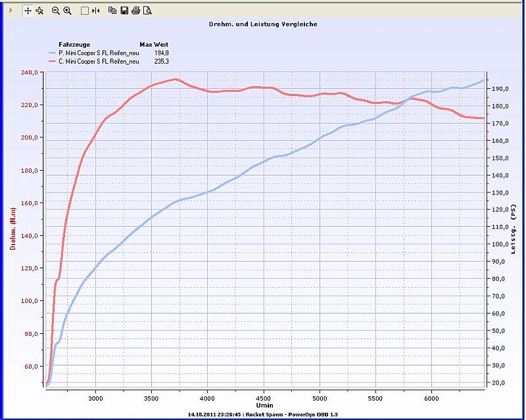Click the U/min x-axis label
Screen dimensions: 526x420
[264, 407]
